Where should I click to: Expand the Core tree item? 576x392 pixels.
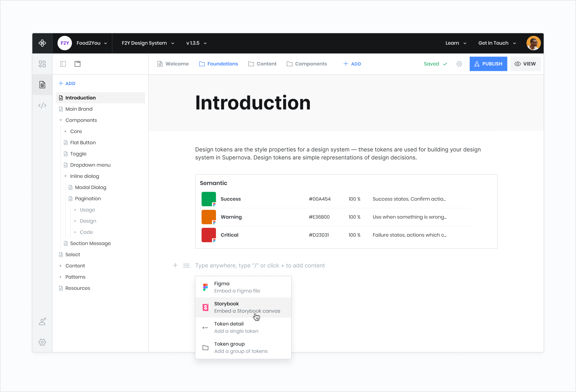point(65,132)
